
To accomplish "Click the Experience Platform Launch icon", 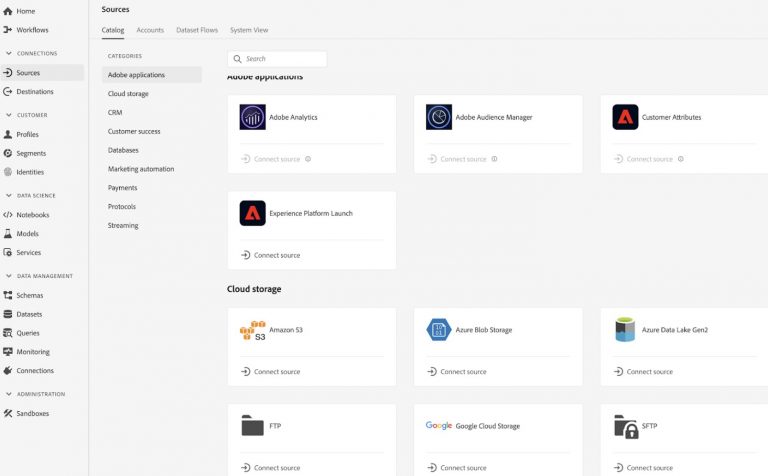I will click(252, 213).
